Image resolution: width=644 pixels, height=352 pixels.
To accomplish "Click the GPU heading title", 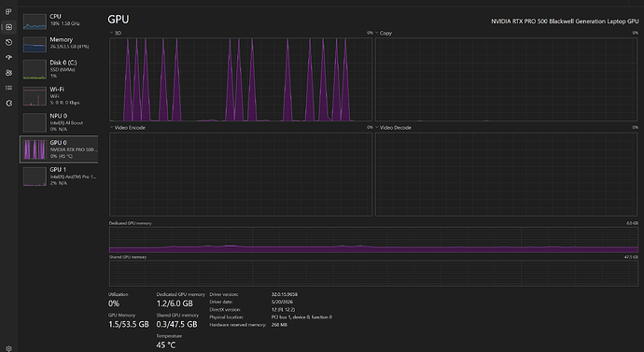I will click(119, 20).
